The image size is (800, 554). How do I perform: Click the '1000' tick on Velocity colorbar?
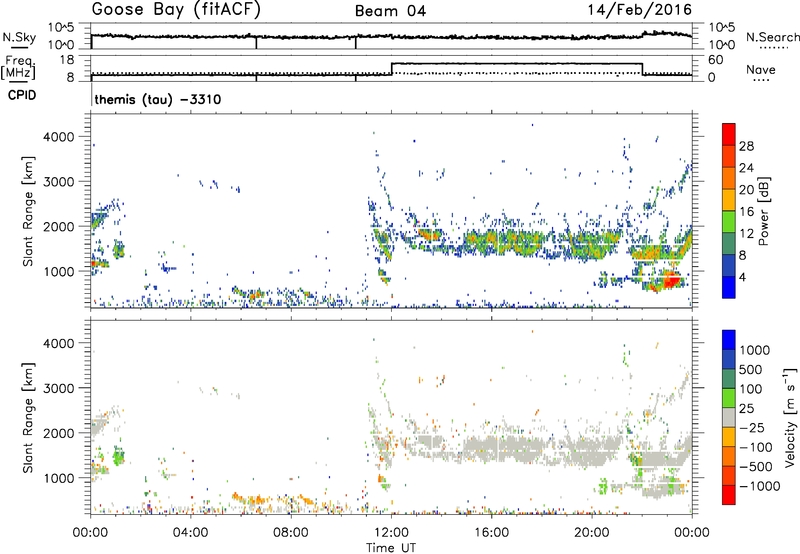click(755, 350)
